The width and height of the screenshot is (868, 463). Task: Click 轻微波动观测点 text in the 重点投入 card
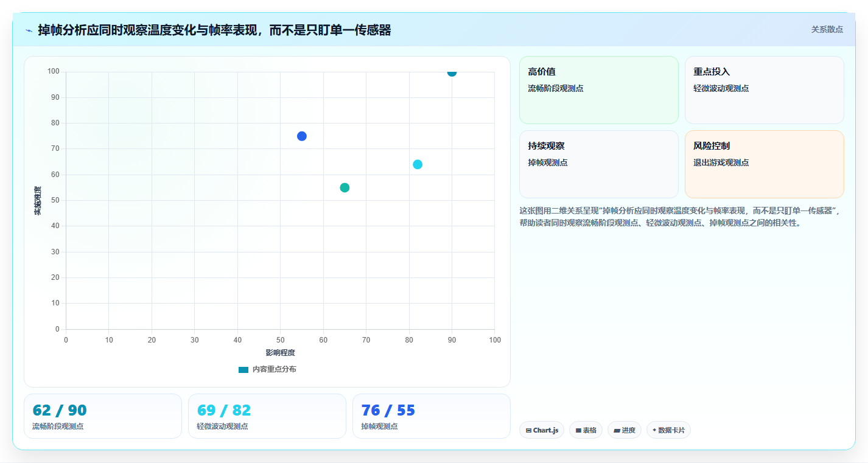pos(721,88)
